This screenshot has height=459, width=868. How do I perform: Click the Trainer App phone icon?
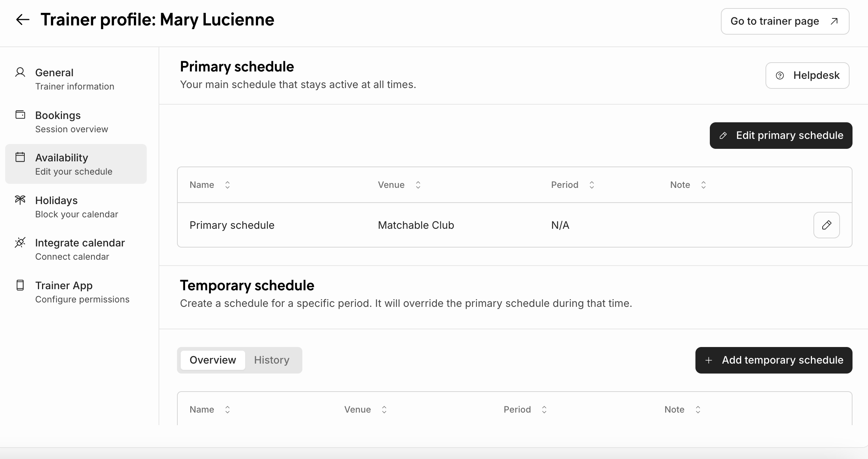(x=20, y=285)
